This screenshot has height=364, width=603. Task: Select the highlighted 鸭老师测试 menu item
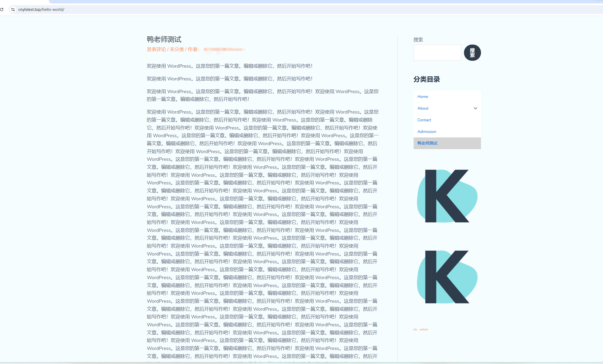point(447,143)
